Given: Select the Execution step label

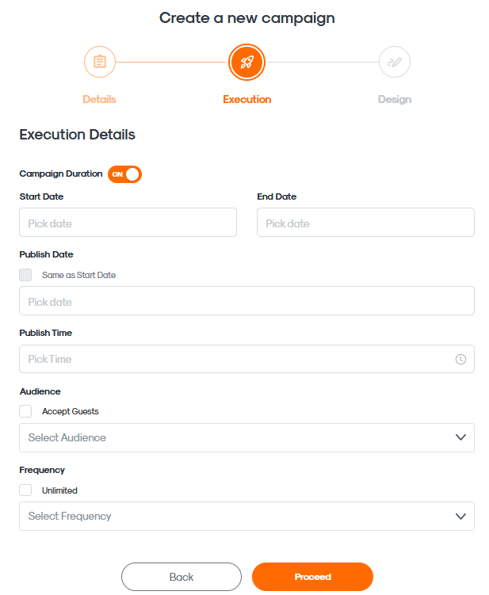Looking at the screenshot, I should pos(247,99).
